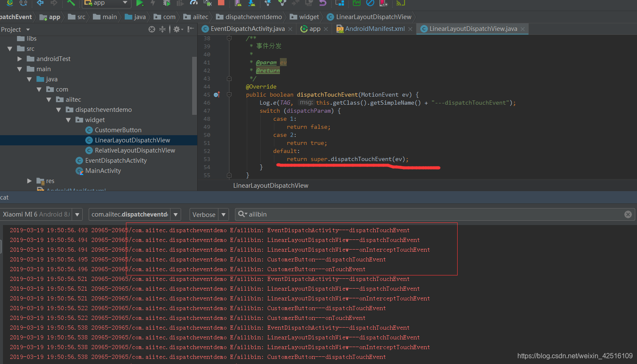Image resolution: width=637 pixels, height=364 pixels.
Task: Open MainActivity class in tree
Action: (98, 171)
